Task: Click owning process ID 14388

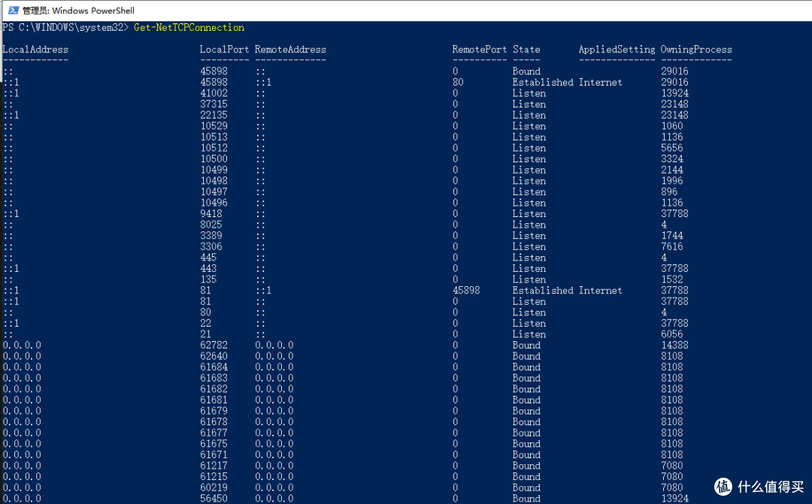Action: [x=674, y=346]
